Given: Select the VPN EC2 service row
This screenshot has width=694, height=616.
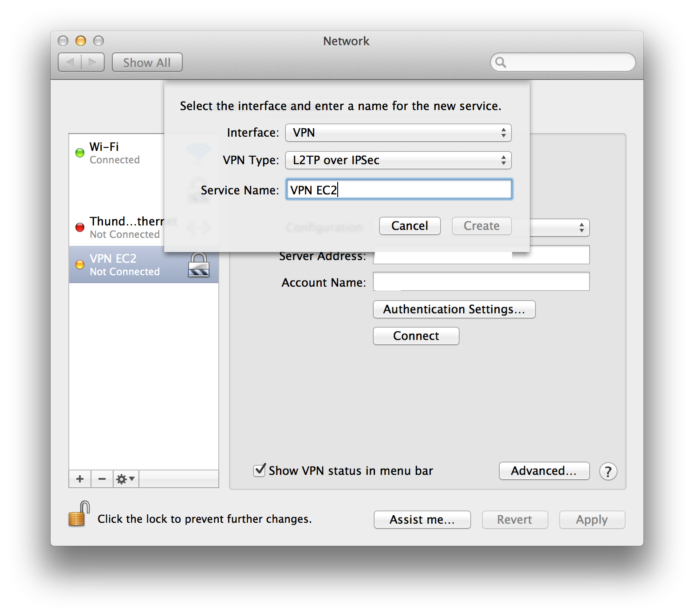Looking at the screenshot, I should pyautogui.click(x=144, y=265).
